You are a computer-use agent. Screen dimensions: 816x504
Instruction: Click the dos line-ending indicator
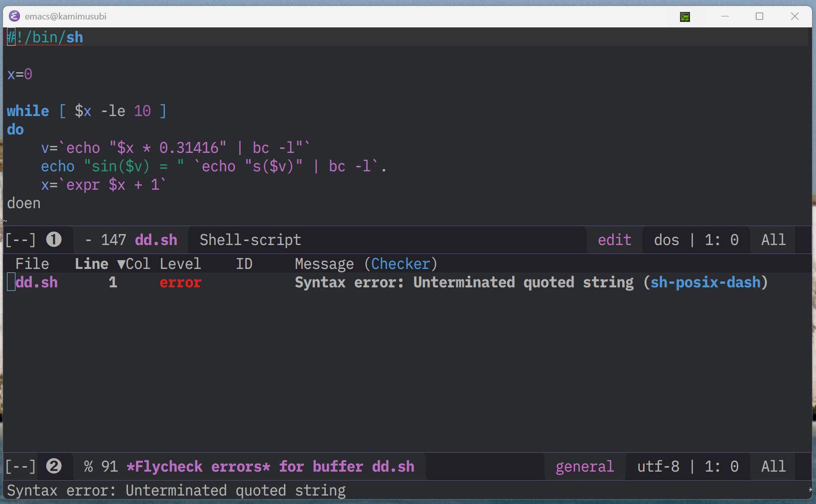(x=667, y=240)
